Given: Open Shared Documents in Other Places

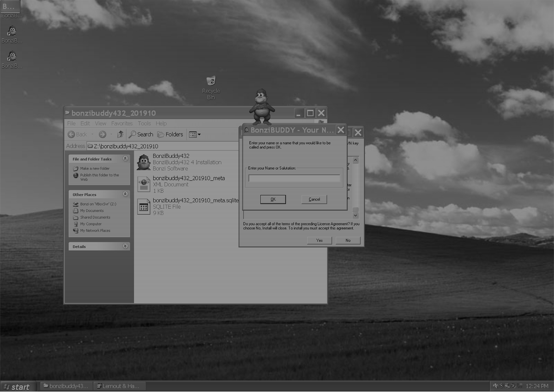Looking at the screenshot, I should 95,217.
